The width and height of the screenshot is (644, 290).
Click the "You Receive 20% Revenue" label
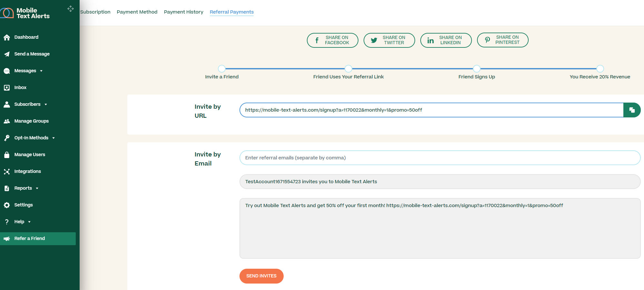coord(600,77)
